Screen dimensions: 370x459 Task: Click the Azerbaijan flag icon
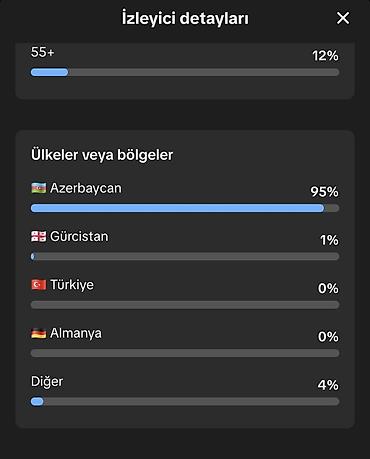39,188
